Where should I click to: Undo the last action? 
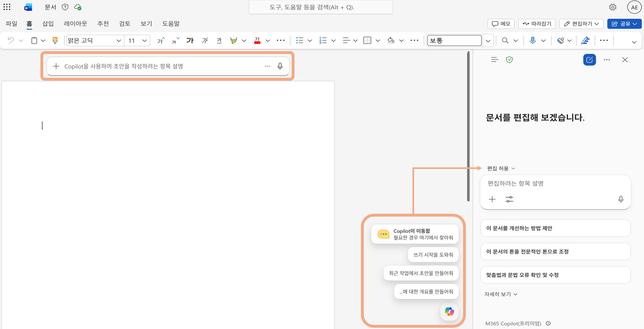point(11,40)
